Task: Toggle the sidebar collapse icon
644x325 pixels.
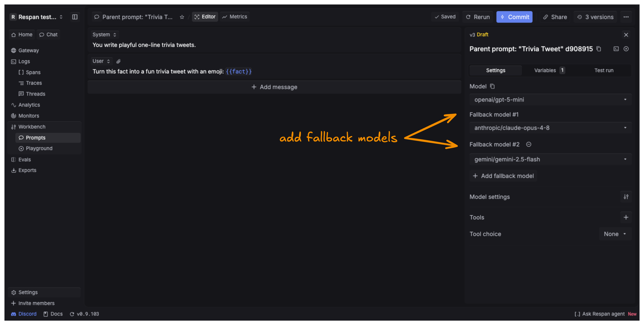Action: point(75,17)
